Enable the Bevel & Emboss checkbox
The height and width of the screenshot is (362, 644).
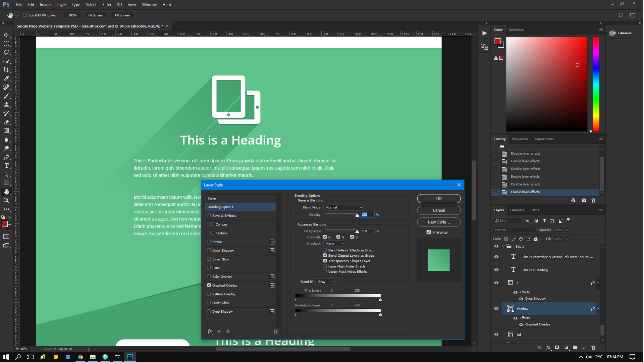209,215
